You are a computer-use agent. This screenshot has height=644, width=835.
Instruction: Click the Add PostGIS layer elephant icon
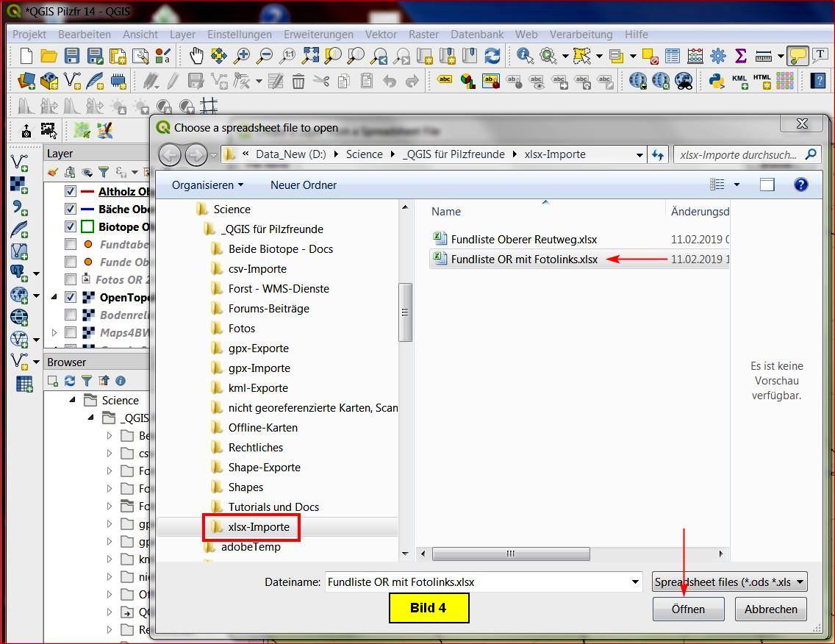click(x=19, y=272)
